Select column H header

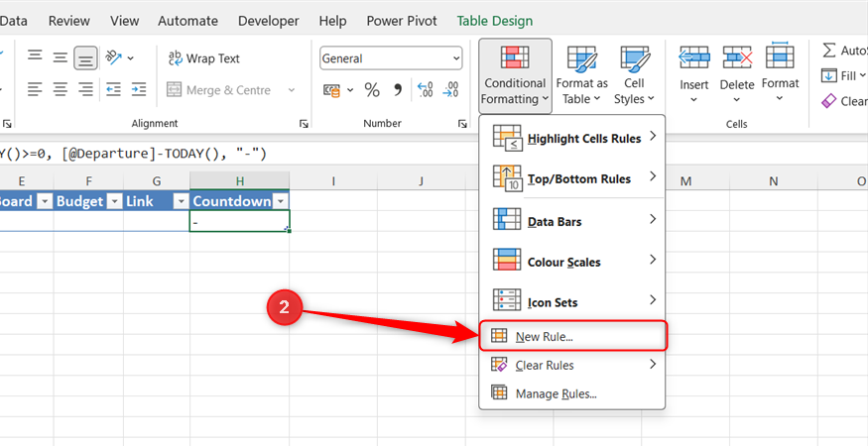coord(239,181)
